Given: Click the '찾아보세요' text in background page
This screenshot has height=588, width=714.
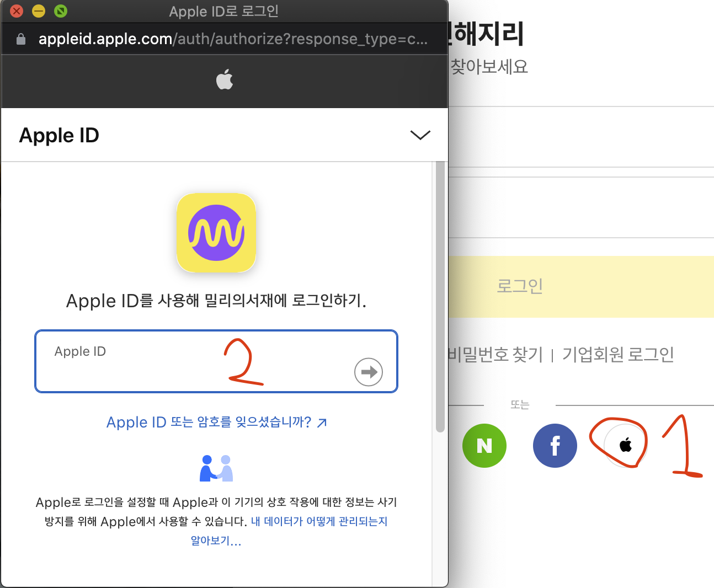Looking at the screenshot, I should [x=489, y=67].
